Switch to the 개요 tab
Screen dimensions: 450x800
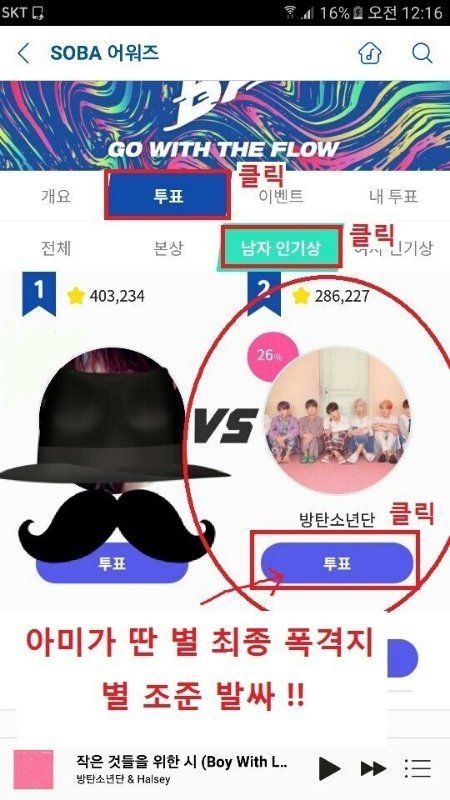pyautogui.click(x=56, y=196)
